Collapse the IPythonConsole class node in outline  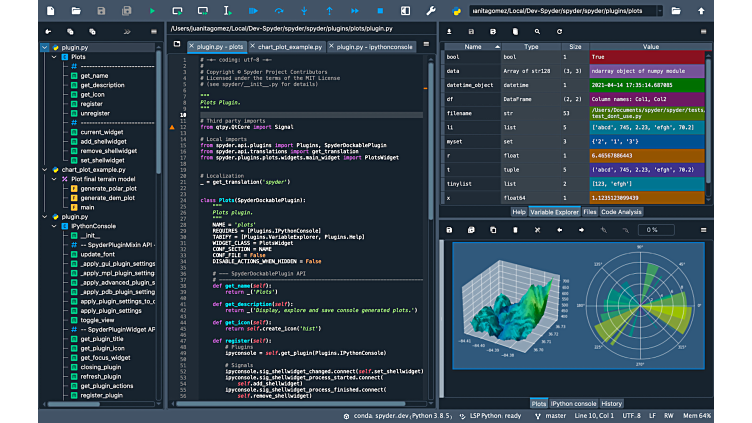point(53,226)
